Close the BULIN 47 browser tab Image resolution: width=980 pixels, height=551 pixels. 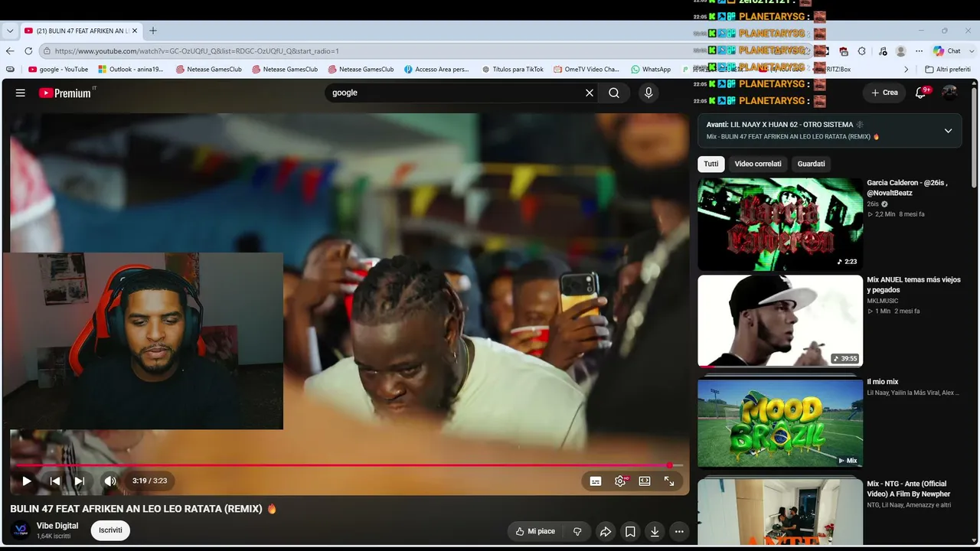(x=135, y=31)
